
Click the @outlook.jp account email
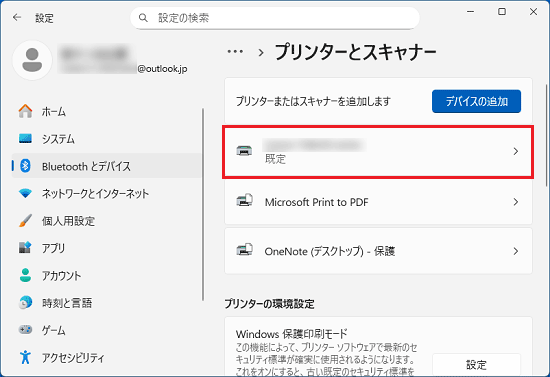[162, 69]
